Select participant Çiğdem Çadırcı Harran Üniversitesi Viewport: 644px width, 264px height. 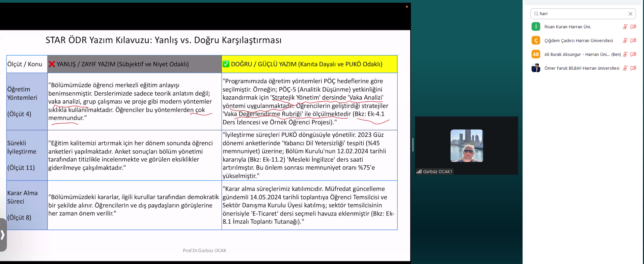(578, 40)
